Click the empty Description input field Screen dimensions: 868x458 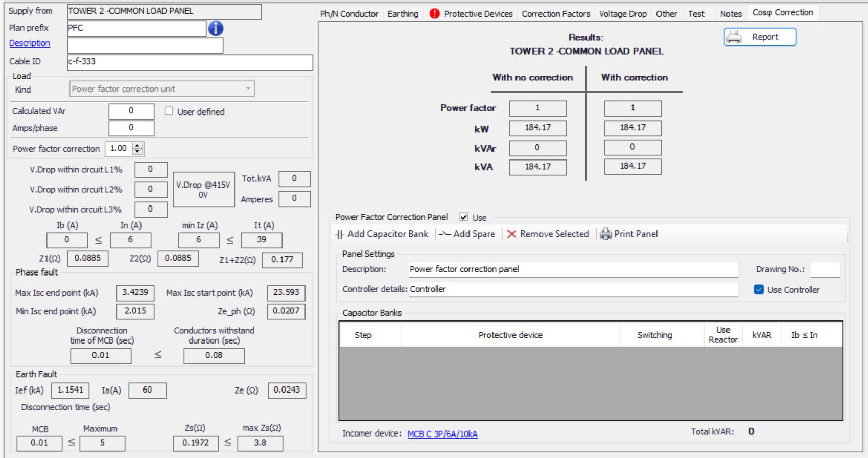[x=145, y=45]
